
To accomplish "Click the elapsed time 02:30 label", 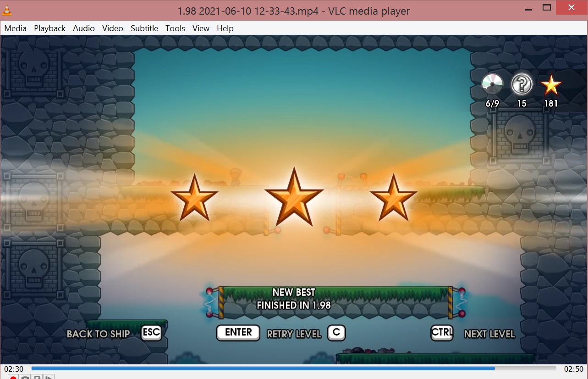I will [14, 369].
